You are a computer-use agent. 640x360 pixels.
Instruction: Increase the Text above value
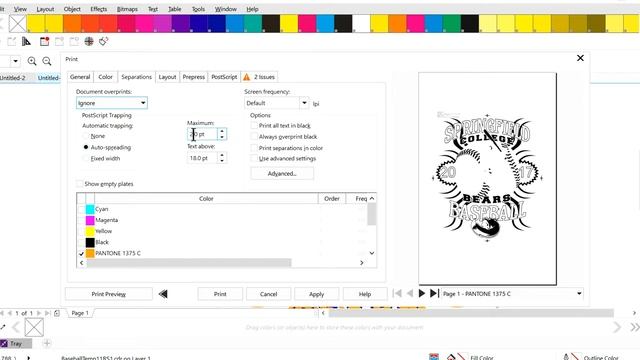click(x=222, y=155)
